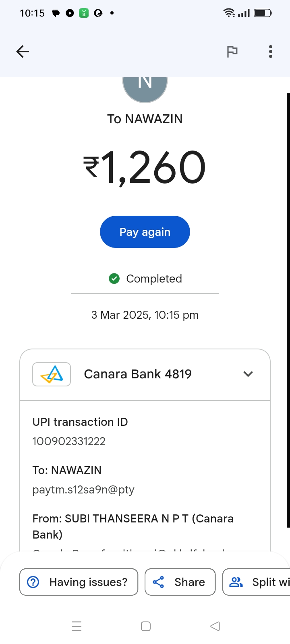
Task: Tap the Having issues? button
Action: pos(79,582)
